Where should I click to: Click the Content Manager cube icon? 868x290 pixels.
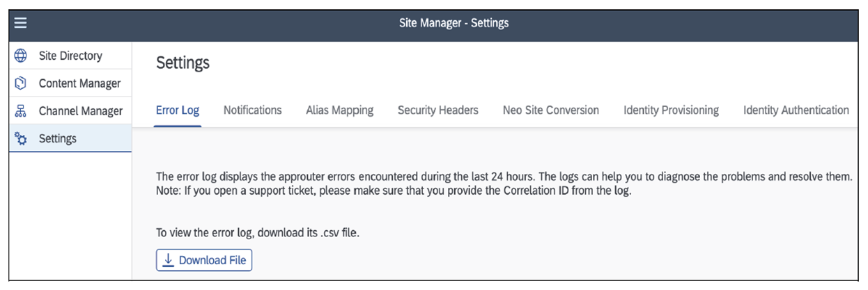coord(21,83)
